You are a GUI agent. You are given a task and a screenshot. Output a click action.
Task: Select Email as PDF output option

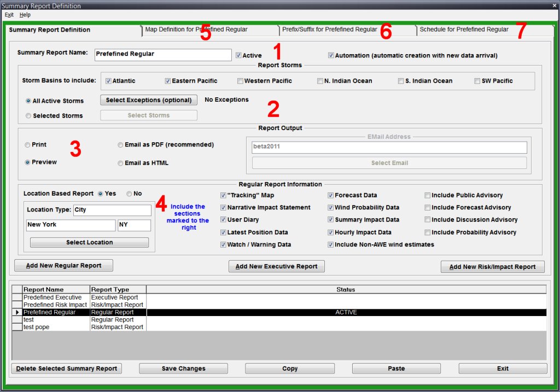coord(120,145)
